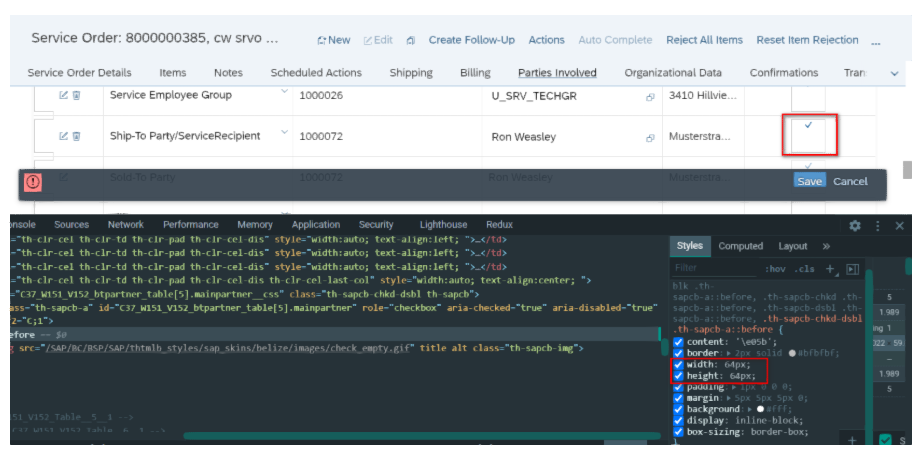Uncheck the box-sizing CSS property

coord(678,432)
